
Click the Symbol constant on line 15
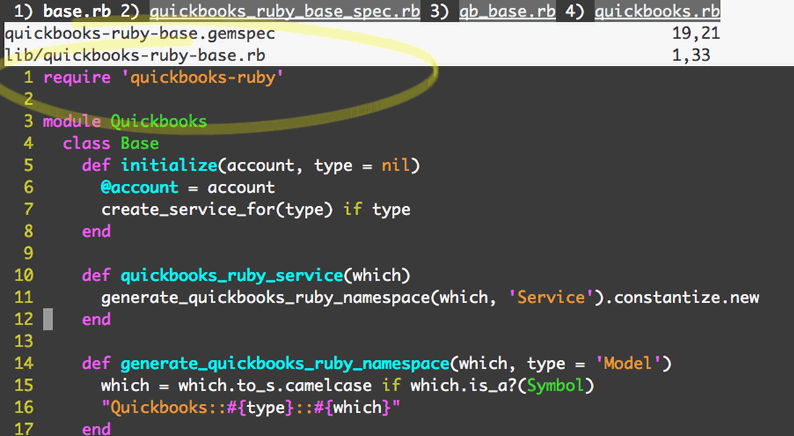(555, 385)
